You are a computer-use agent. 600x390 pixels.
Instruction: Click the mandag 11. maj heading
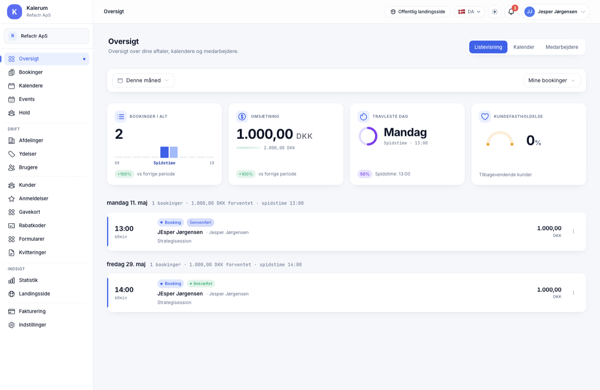click(x=127, y=203)
